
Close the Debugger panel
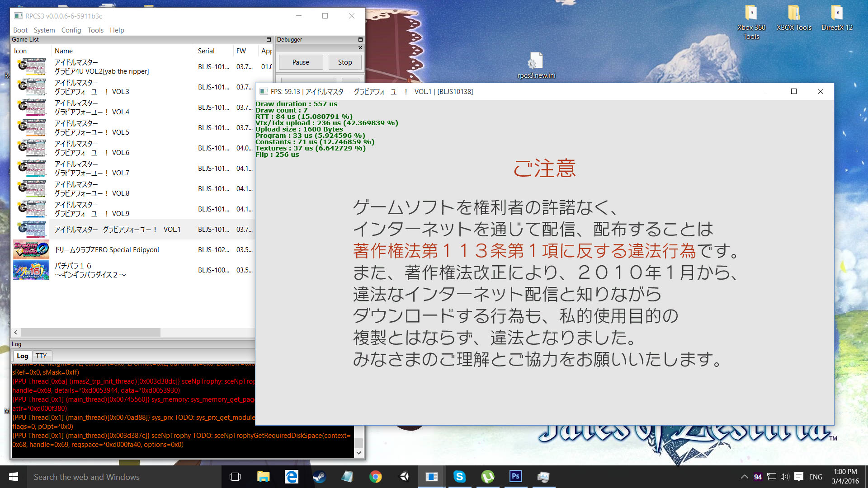point(360,47)
